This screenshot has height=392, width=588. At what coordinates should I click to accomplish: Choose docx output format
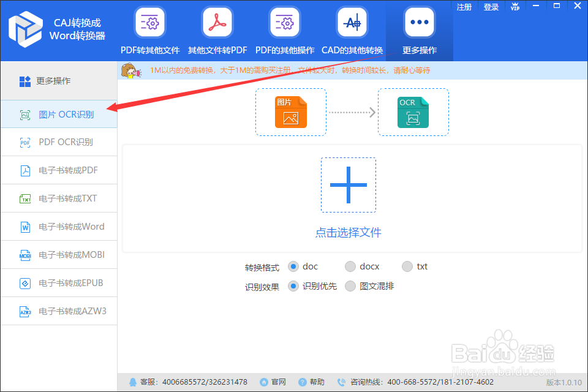pos(350,266)
